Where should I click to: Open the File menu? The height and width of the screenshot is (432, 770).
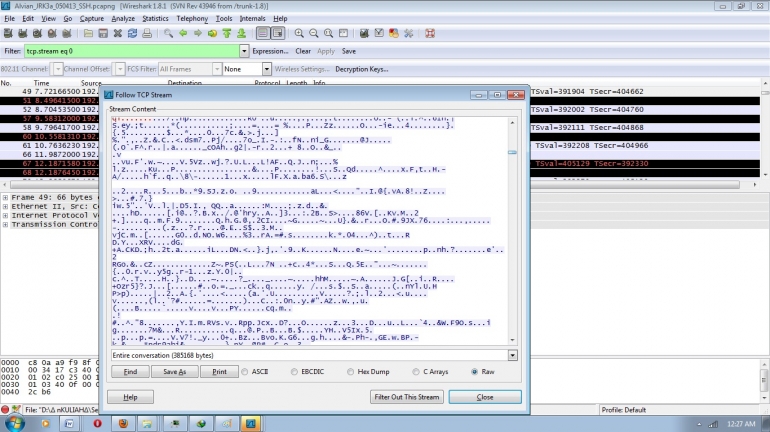tap(9, 19)
